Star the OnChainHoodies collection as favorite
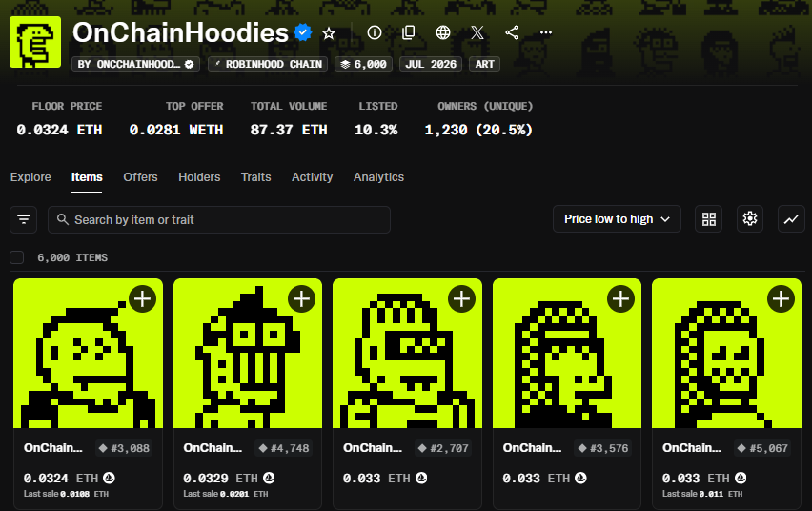The height and width of the screenshot is (511, 812). tap(328, 33)
